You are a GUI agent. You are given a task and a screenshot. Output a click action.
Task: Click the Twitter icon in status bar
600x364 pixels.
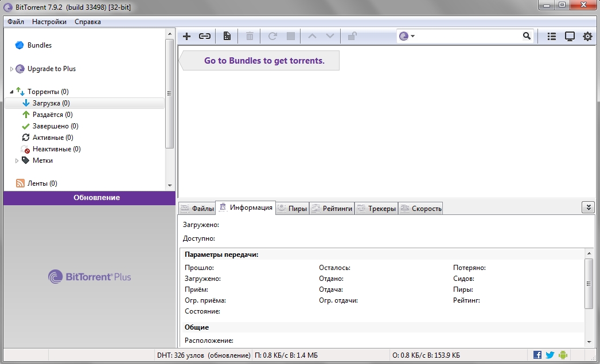click(x=550, y=355)
